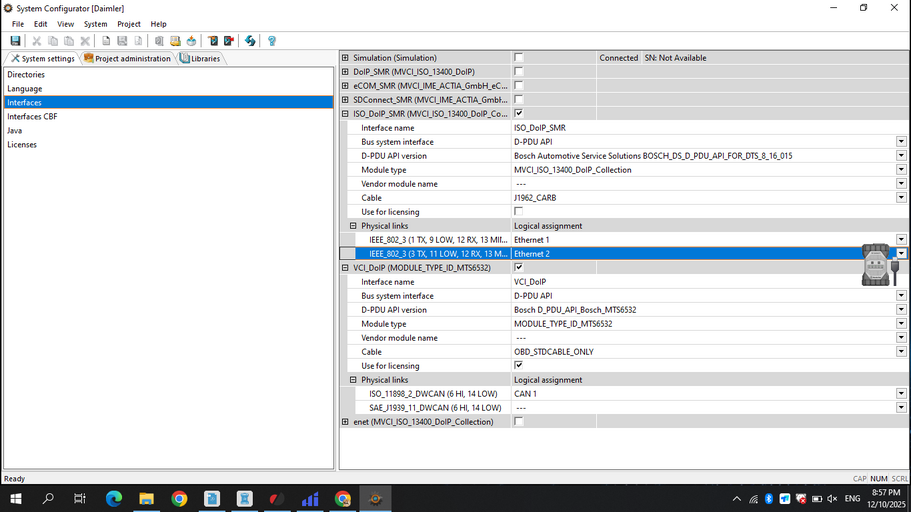Enable the SDConnect_SMR interface checkbox

pyautogui.click(x=518, y=99)
